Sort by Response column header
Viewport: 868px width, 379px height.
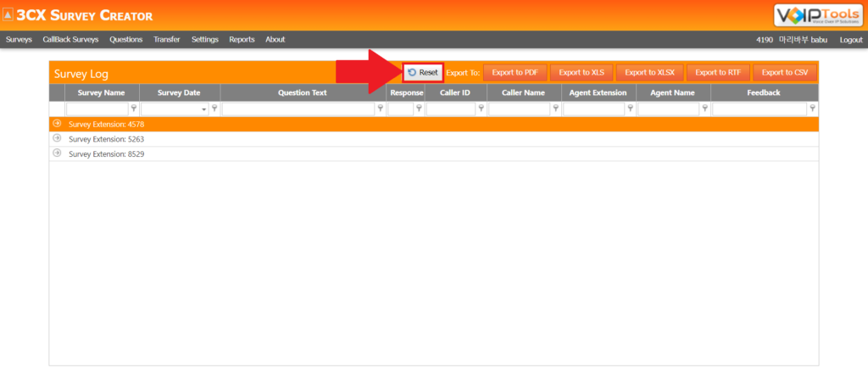(406, 92)
